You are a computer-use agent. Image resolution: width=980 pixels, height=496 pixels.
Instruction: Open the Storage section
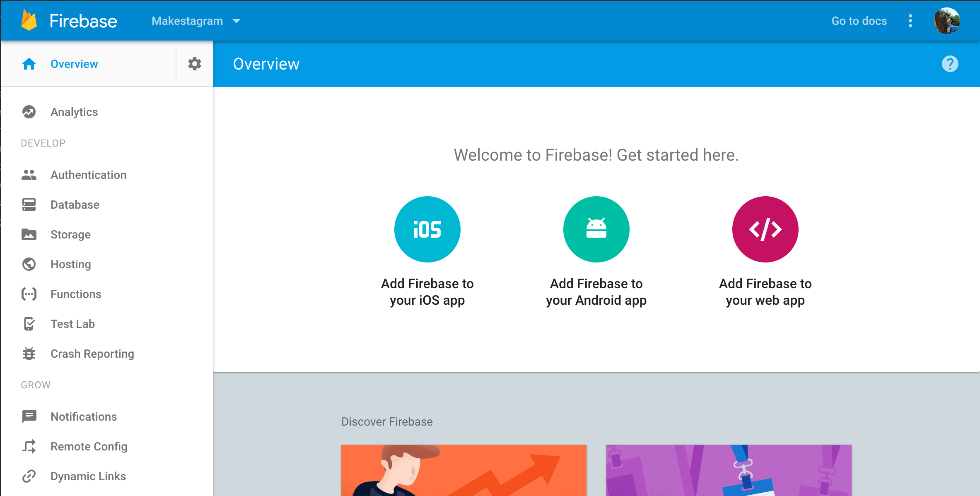70,234
